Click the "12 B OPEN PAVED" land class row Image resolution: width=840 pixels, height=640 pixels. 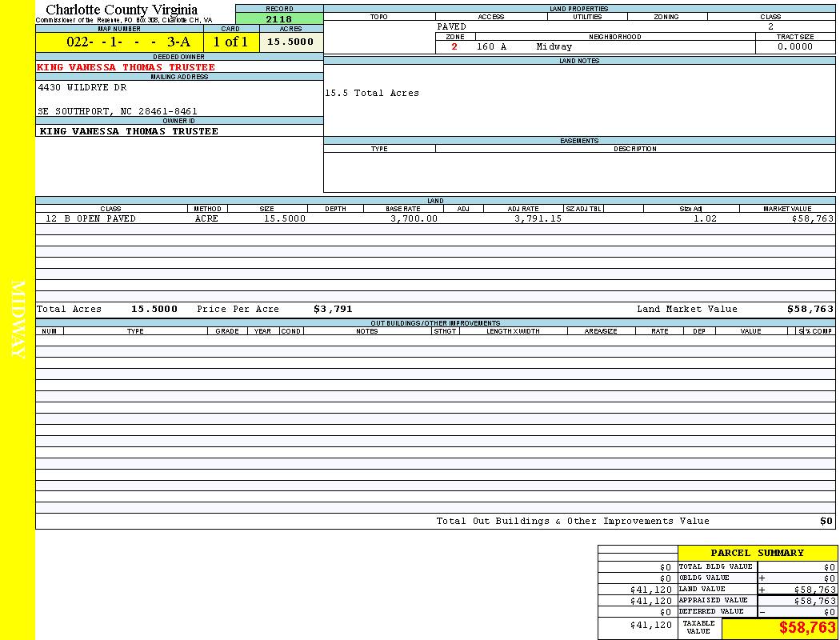pos(90,218)
